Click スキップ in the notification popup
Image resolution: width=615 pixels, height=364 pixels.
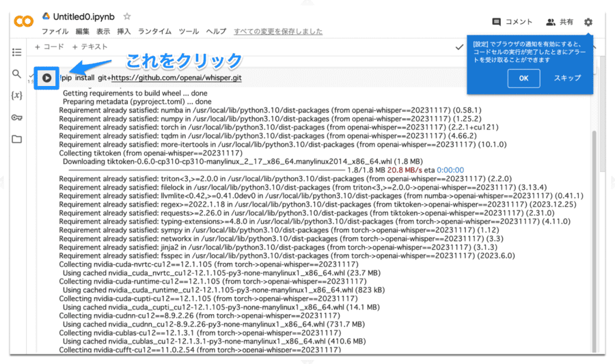(567, 78)
